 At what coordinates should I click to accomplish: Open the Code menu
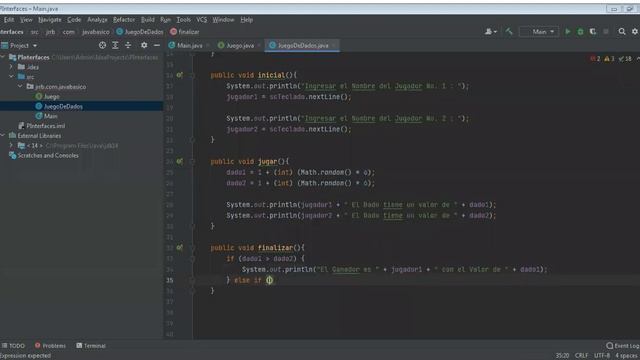coord(74,20)
